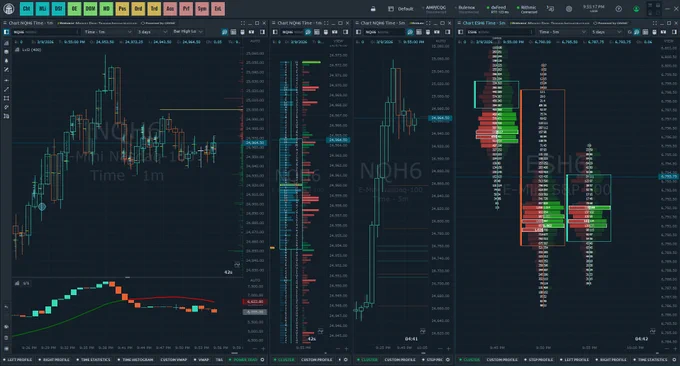Open the Performance 'Prf' button
This screenshot has width=680, height=366.
pos(186,8)
